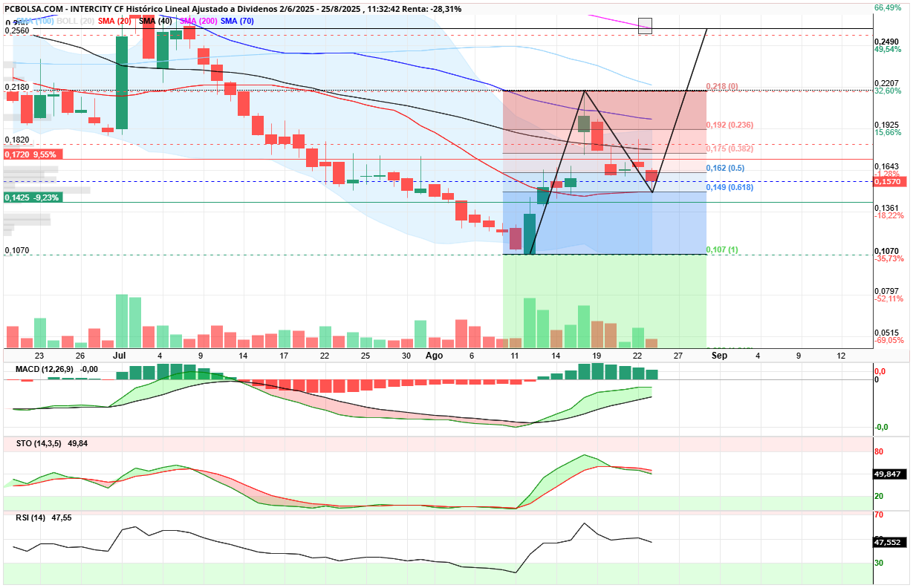Click the 27 date label on time axis
This screenshot has width=913, height=588.
click(x=678, y=356)
